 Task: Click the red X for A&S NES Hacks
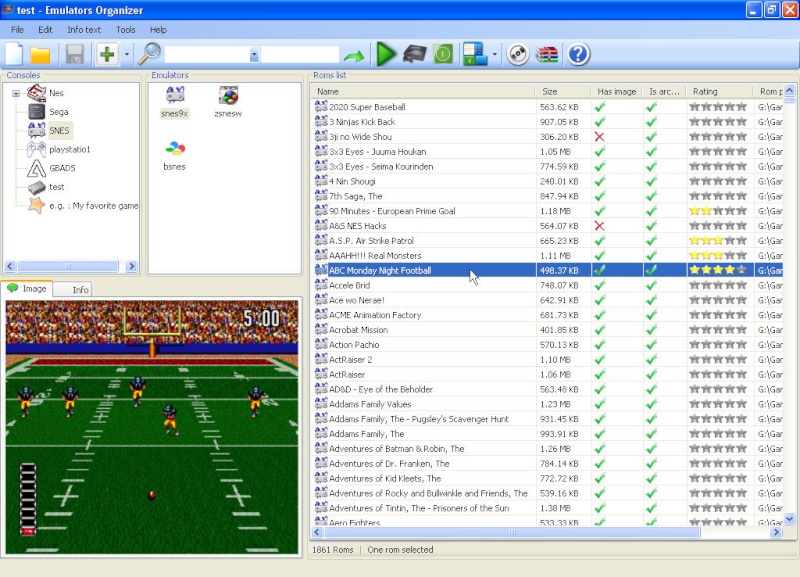pyautogui.click(x=599, y=225)
